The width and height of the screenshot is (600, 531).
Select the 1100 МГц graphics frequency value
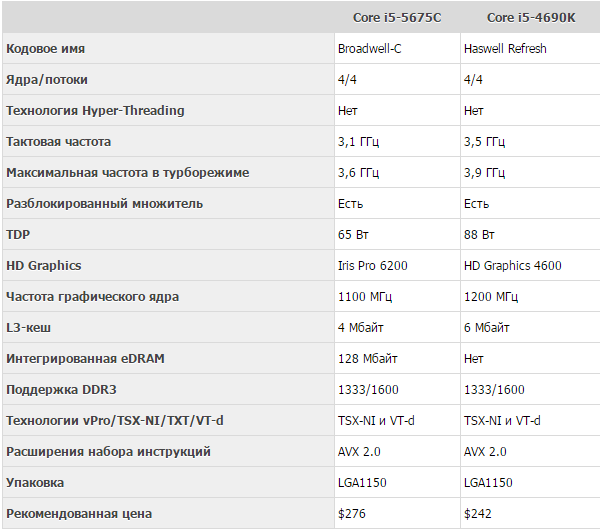click(365, 297)
